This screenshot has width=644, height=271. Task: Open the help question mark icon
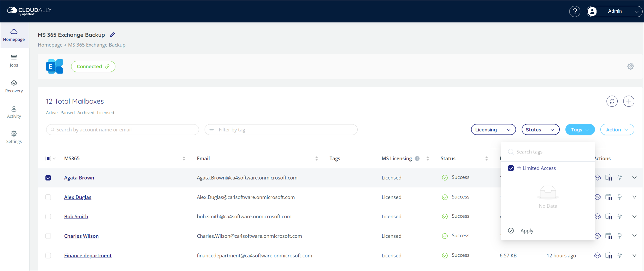[x=575, y=11]
